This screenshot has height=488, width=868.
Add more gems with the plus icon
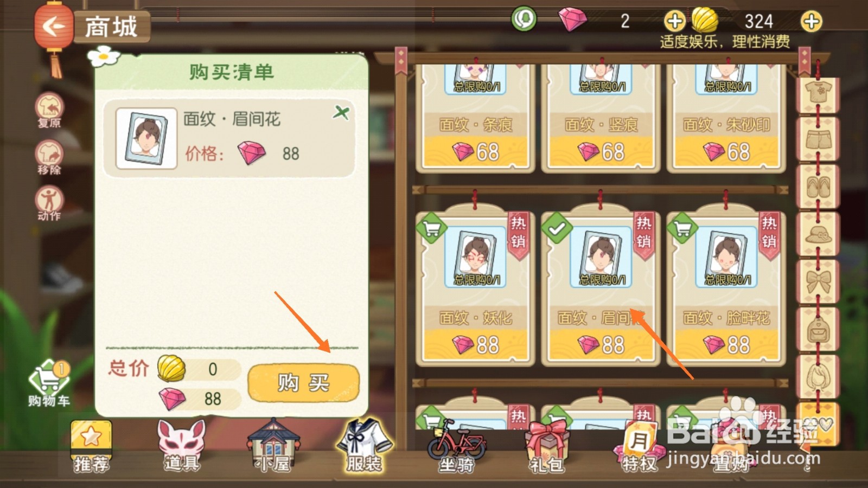pos(674,22)
